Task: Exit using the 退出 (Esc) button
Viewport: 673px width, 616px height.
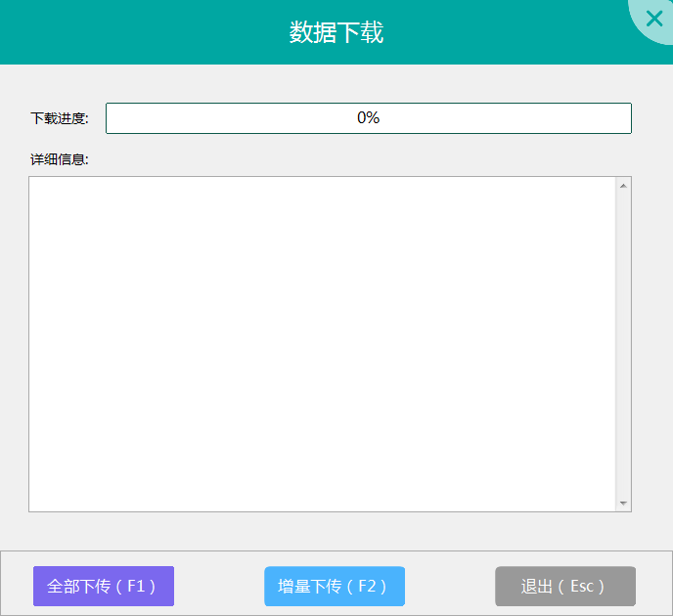Action: pos(565,586)
